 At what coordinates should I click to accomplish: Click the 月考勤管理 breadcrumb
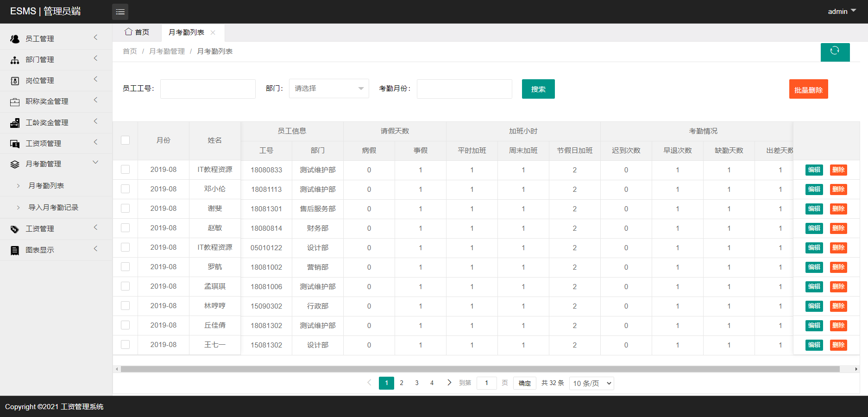(167, 51)
